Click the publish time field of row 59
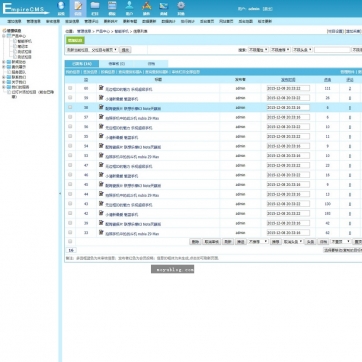The width and height of the screenshot is (362, 362). (288, 98)
